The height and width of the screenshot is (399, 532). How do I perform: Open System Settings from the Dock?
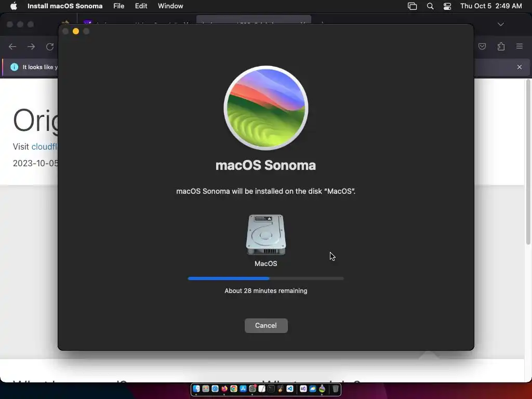pos(252,389)
